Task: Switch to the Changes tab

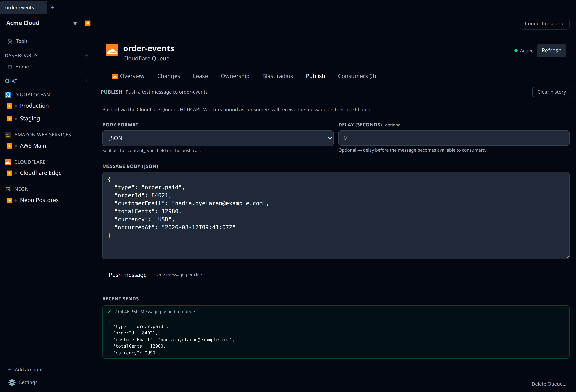Action: click(x=169, y=76)
